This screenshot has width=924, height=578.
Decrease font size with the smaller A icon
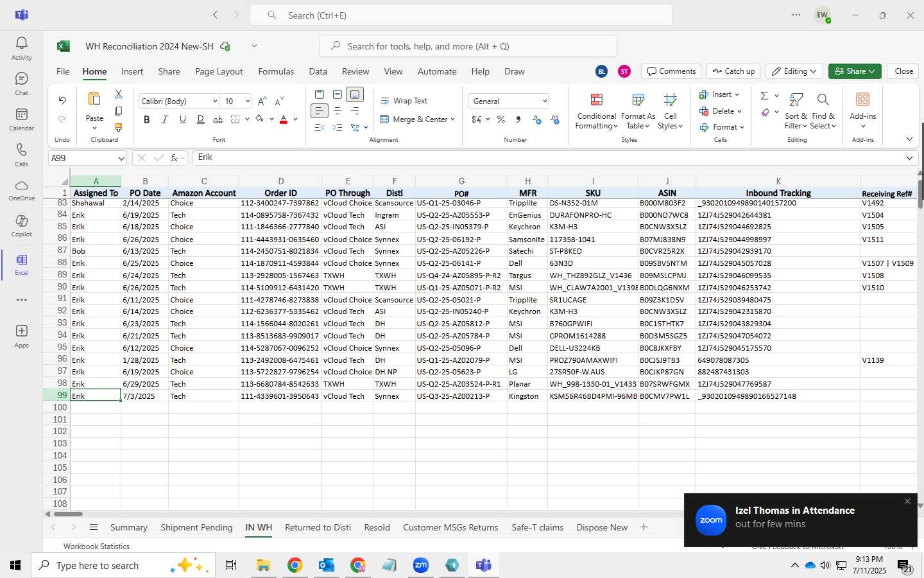[279, 101]
